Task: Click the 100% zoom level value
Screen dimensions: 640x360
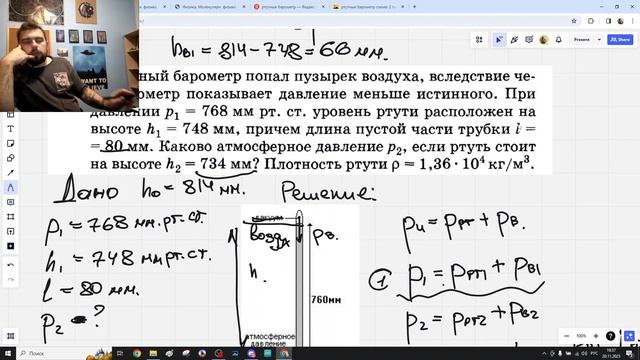Action: click(x=581, y=336)
